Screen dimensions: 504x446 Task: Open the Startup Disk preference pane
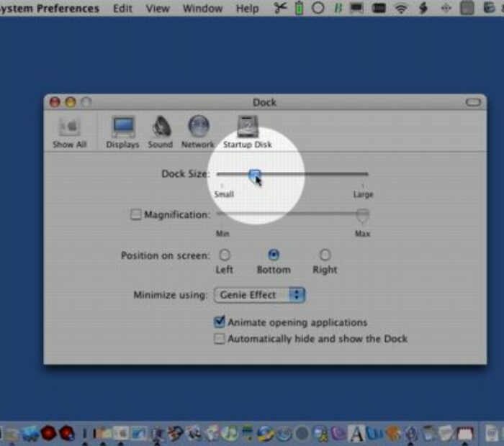coord(247,132)
